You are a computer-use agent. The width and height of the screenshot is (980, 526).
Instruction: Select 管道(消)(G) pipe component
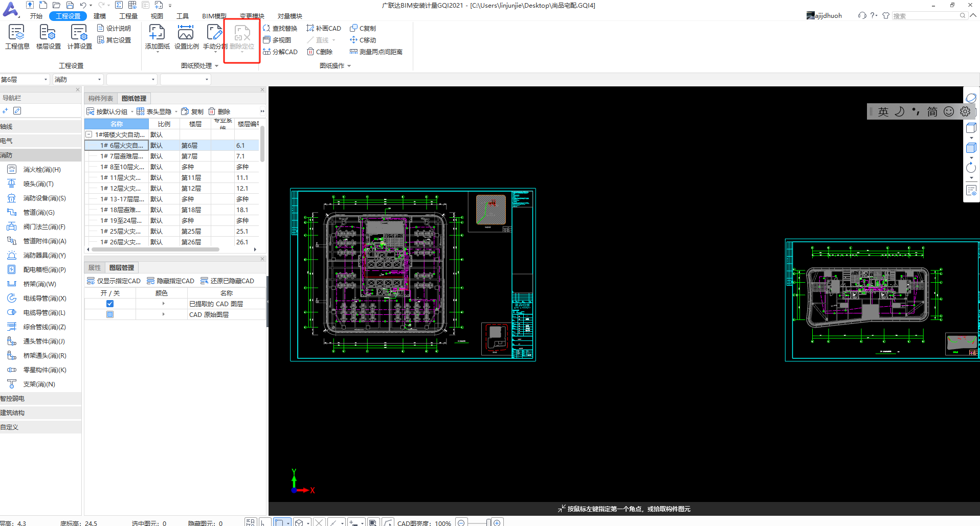click(x=32, y=213)
